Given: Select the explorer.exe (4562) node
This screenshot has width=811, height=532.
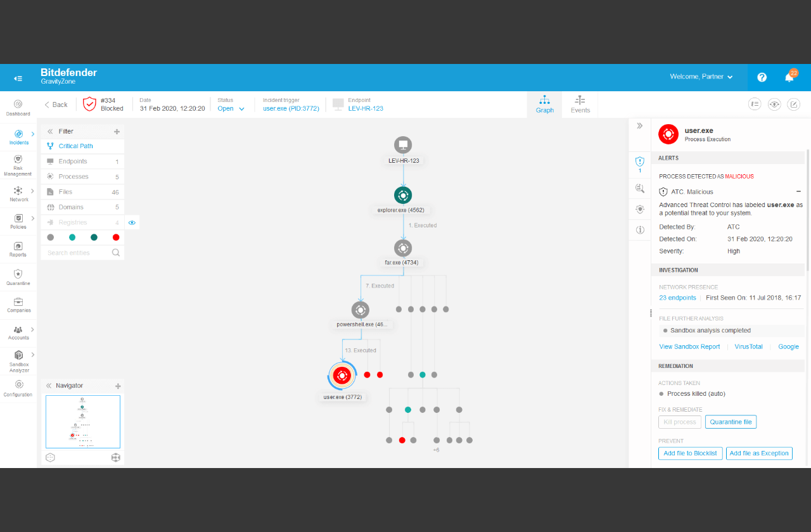Looking at the screenshot, I should tap(403, 195).
